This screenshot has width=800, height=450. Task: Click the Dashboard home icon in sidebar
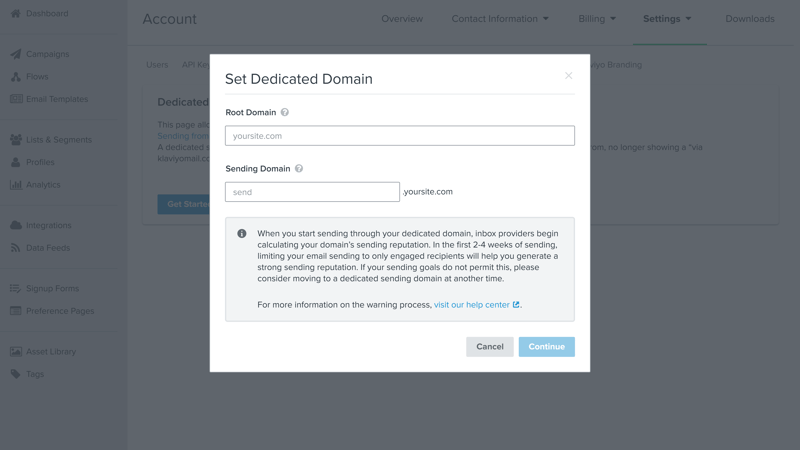pos(15,14)
